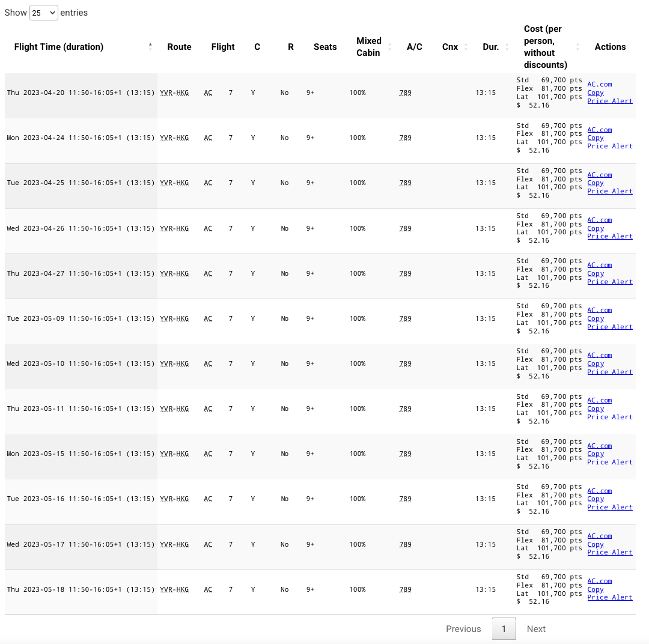Open AC.com link for 2023-04-20 flight
This screenshot has width=649, height=644.
click(599, 84)
